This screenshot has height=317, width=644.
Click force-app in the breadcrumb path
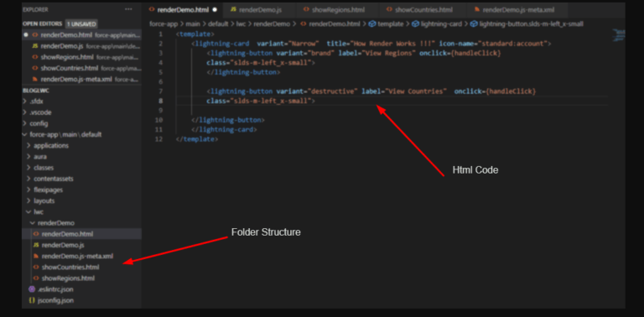(x=164, y=24)
